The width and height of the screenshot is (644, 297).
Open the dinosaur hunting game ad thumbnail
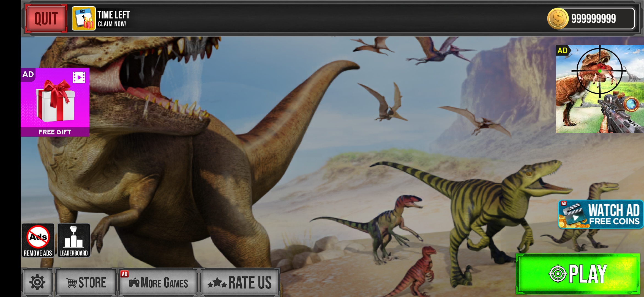point(599,89)
